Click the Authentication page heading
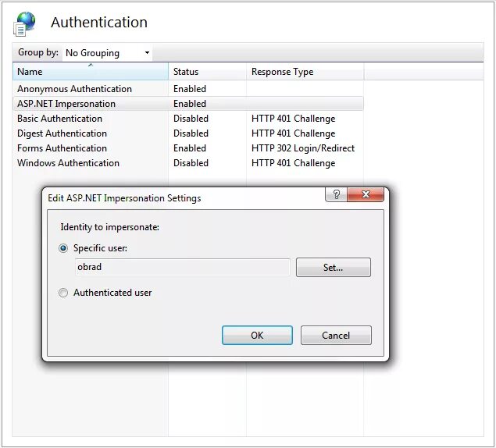 tap(99, 23)
